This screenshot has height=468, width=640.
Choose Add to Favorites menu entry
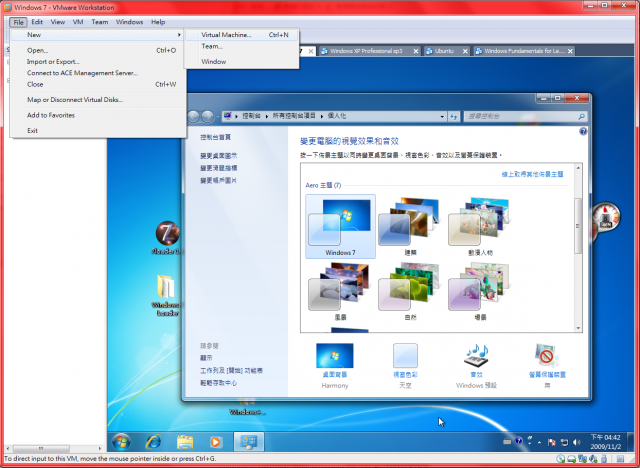[x=98, y=115]
